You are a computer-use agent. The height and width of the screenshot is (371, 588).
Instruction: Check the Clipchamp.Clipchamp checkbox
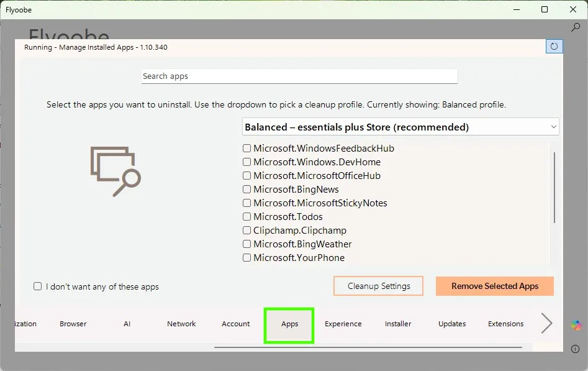point(247,230)
